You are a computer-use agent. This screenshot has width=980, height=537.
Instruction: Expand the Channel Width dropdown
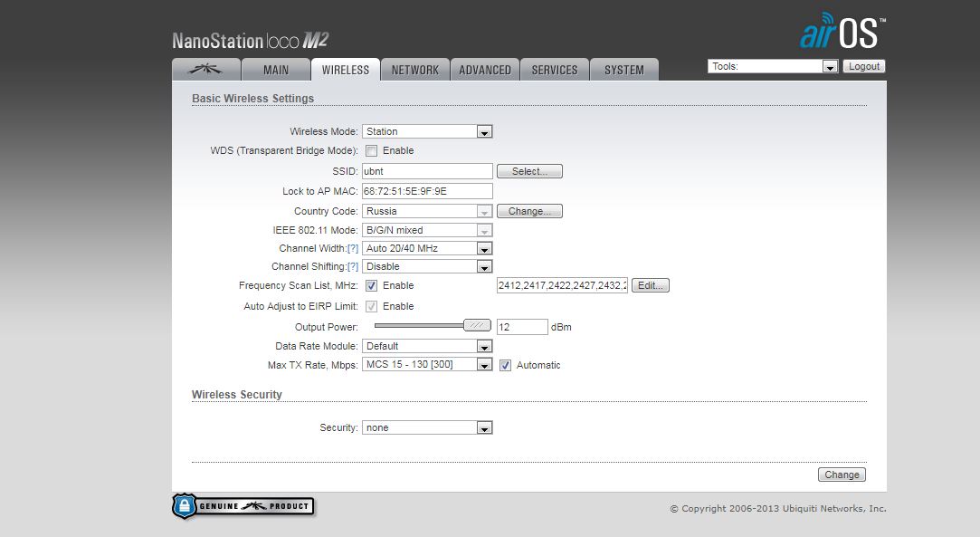pos(427,248)
